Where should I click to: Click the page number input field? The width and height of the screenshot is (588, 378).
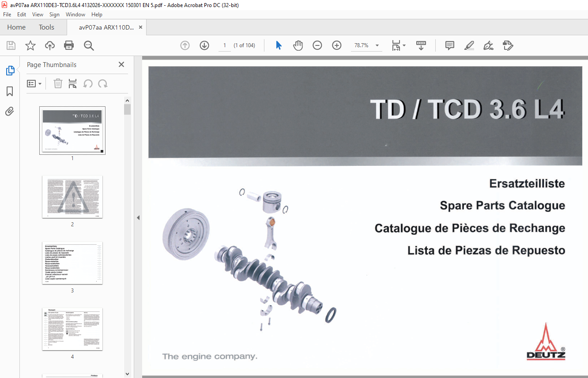pos(225,45)
